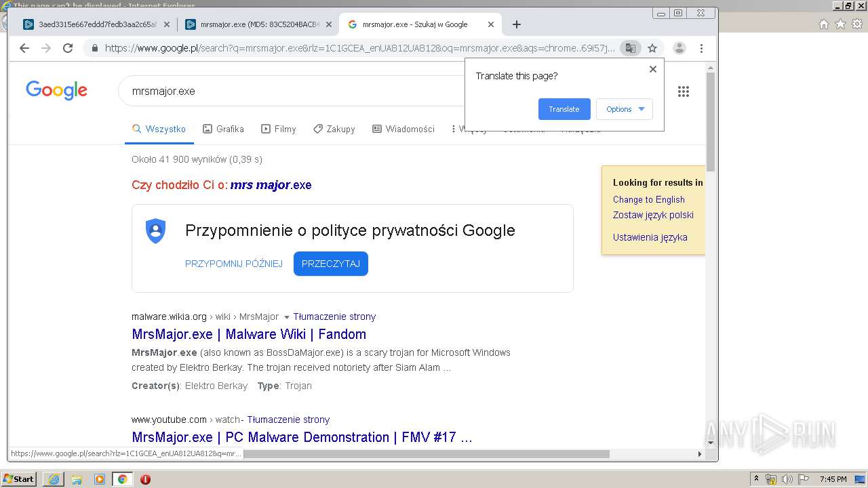Viewport: 868px width, 488px height.
Task: Open MrsMajor.exe Malware Wiki Fandom result
Action: [x=249, y=334]
